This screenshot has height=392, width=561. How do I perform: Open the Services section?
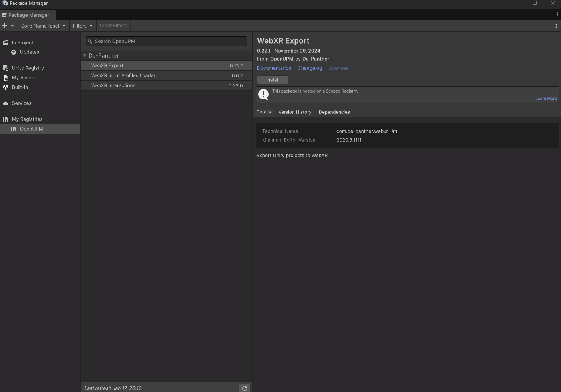pyautogui.click(x=22, y=103)
